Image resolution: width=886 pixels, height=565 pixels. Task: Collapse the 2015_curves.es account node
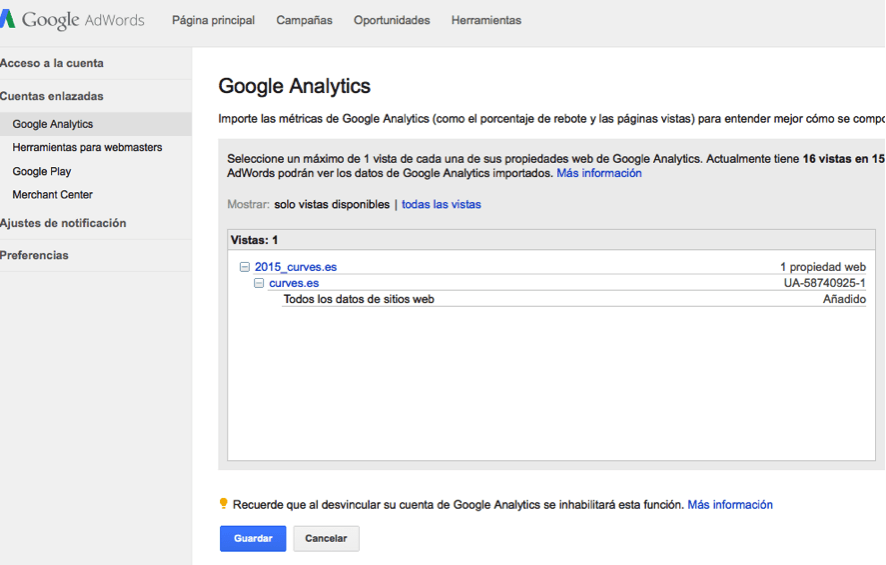pyautogui.click(x=245, y=267)
